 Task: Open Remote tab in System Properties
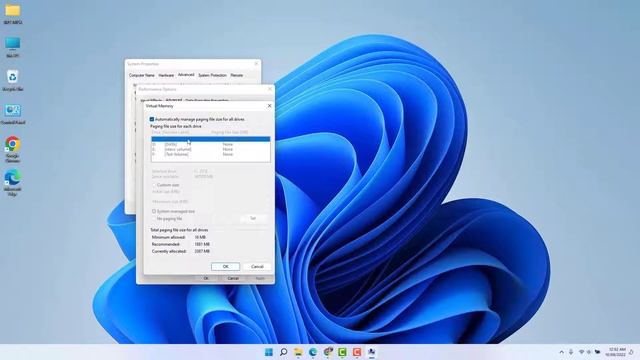[x=237, y=76]
